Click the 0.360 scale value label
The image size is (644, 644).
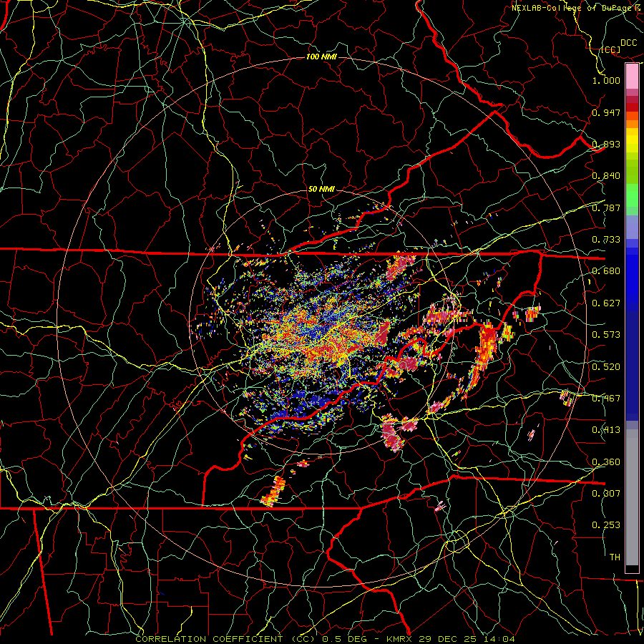click(x=606, y=462)
